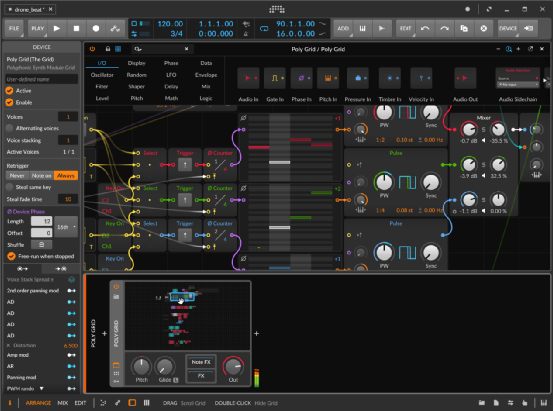Screen dimensions: 553x411
Task: Uncheck the Active checkbox
Action: click(x=10, y=91)
